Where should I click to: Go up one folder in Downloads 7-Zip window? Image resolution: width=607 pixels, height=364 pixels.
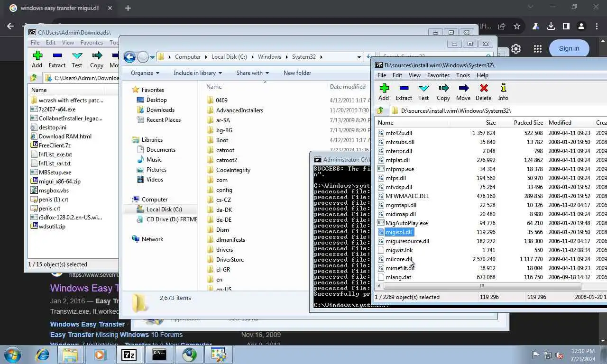click(x=34, y=78)
